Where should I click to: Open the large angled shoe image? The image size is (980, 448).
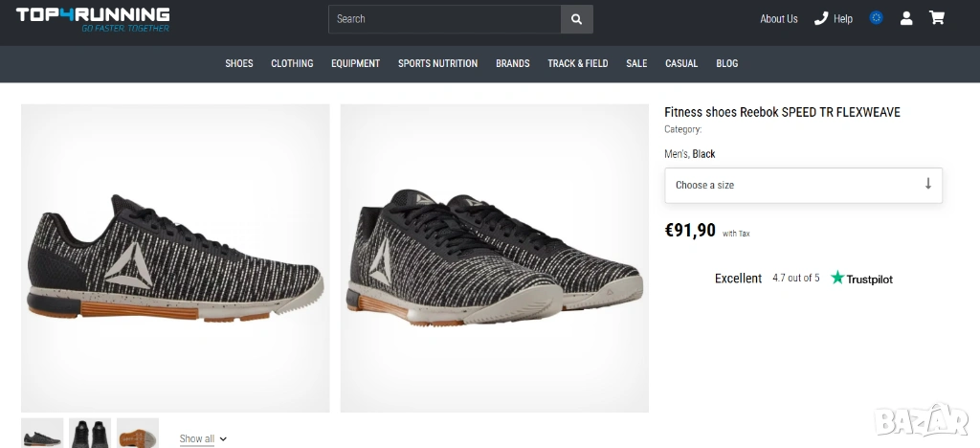[x=494, y=258]
